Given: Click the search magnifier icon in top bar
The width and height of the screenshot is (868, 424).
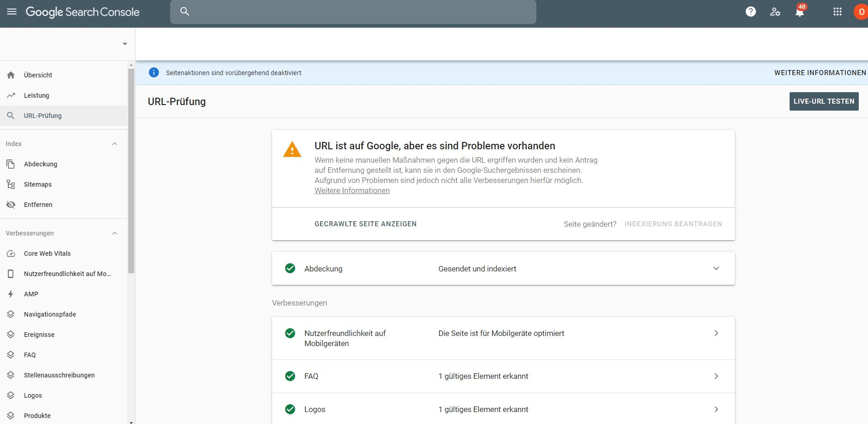Looking at the screenshot, I should pyautogui.click(x=184, y=12).
